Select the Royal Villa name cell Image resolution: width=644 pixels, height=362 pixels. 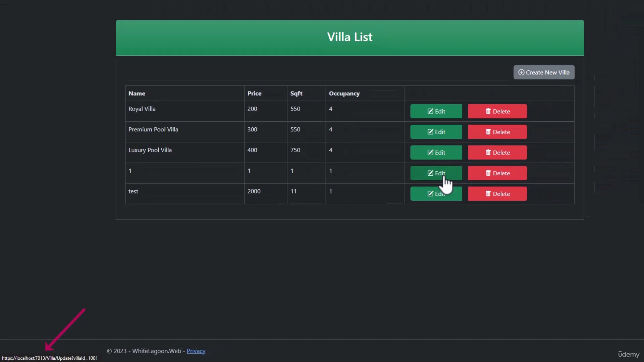click(x=142, y=109)
